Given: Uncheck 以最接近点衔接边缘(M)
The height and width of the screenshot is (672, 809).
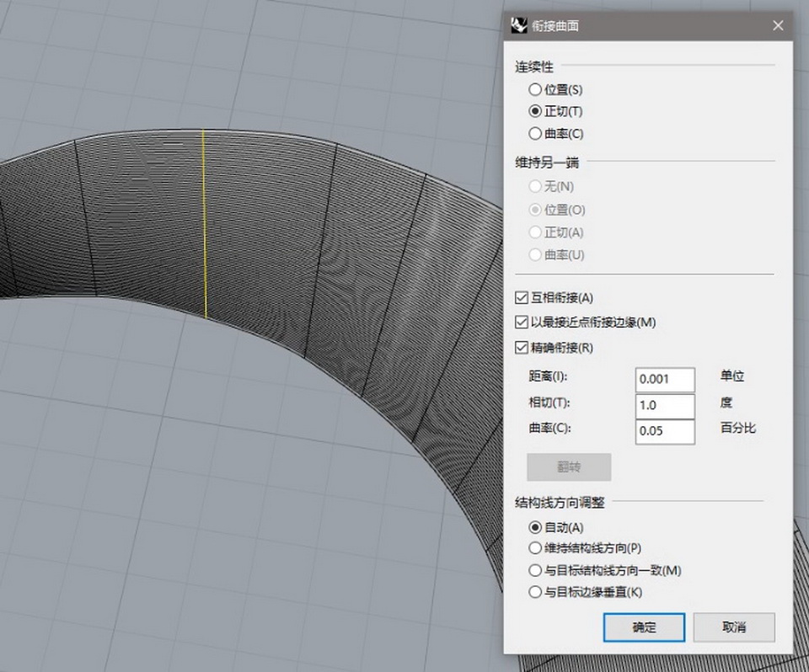Looking at the screenshot, I should click(522, 322).
